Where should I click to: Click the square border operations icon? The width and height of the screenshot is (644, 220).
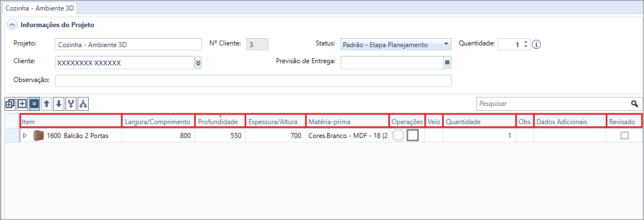tap(413, 135)
